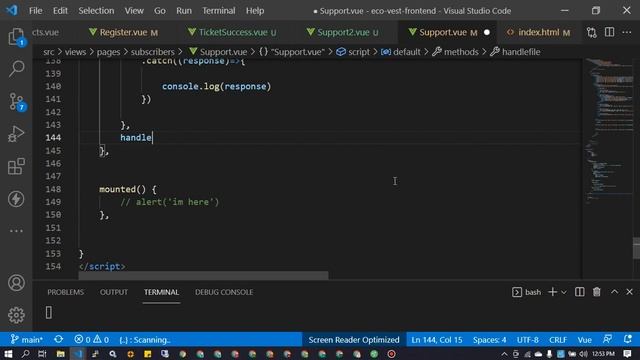Open the Go menu
This screenshot has width=640, height=360.
[160, 11]
